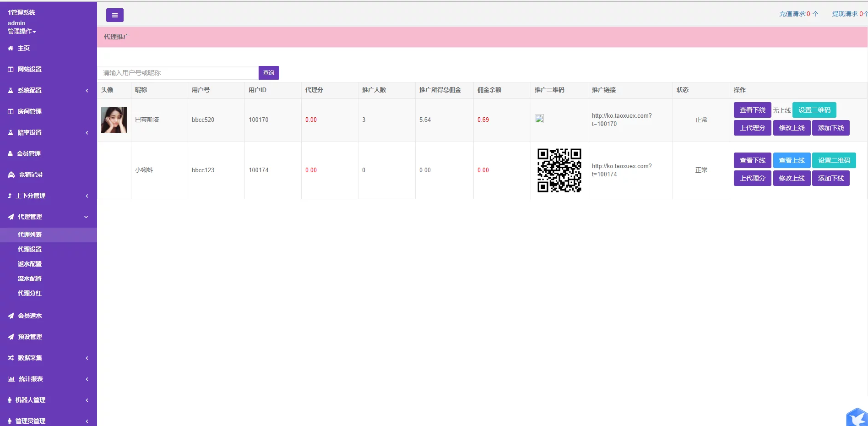Expand 数据采集 menu chevron
Image resolution: width=868 pixels, height=426 pixels.
coord(87,358)
